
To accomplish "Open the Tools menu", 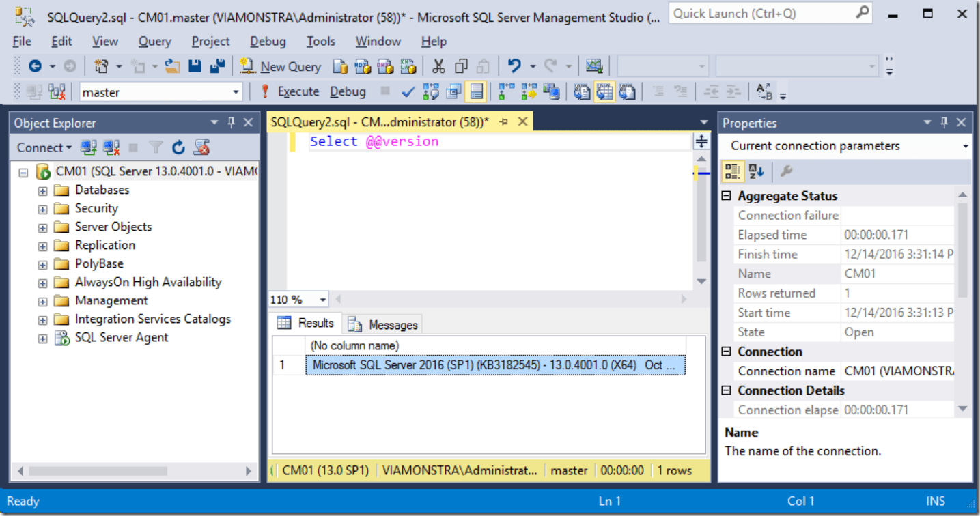I will tap(321, 42).
